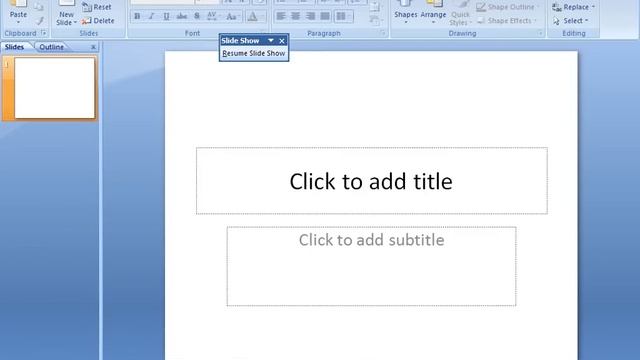This screenshot has width=640, height=360.
Task: Click the Font Color icon
Action: tap(253, 16)
